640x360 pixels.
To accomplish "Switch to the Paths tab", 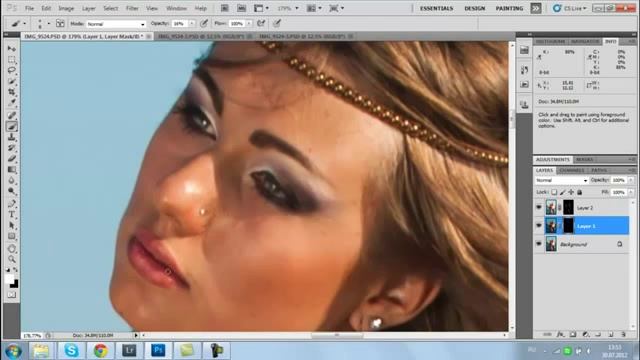I will coord(598,170).
